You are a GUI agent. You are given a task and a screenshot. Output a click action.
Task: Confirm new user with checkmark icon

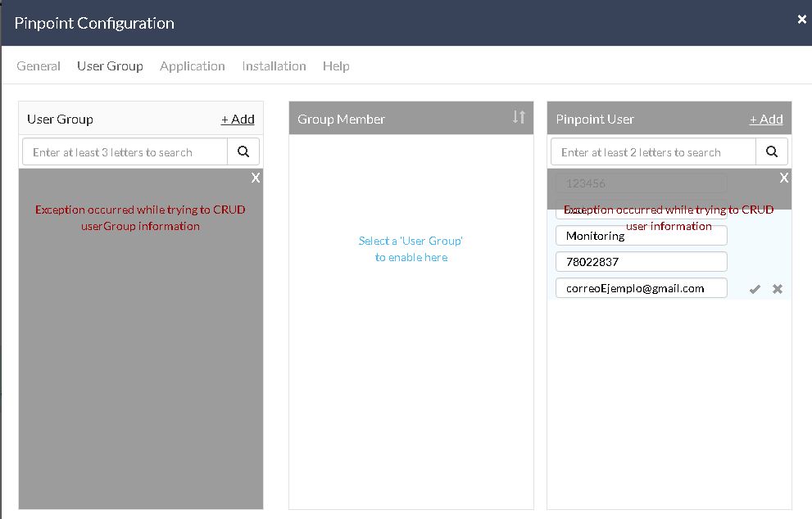[755, 289]
